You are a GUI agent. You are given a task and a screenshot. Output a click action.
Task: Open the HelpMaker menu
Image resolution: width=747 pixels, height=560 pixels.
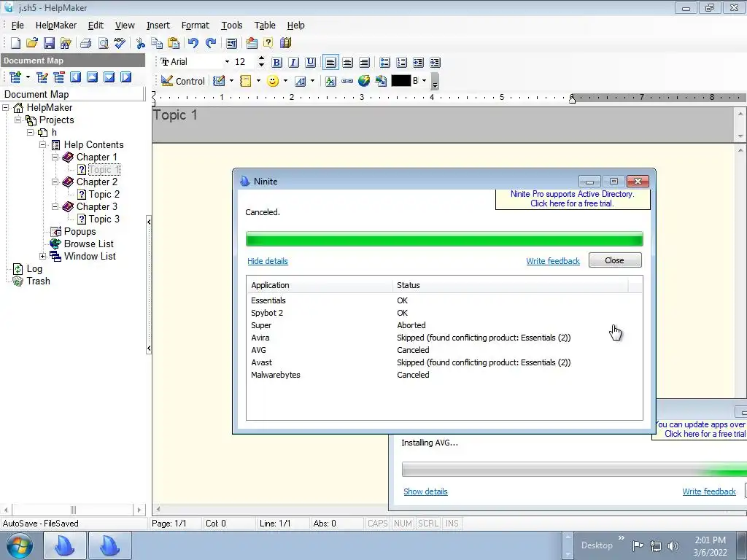click(55, 26)
